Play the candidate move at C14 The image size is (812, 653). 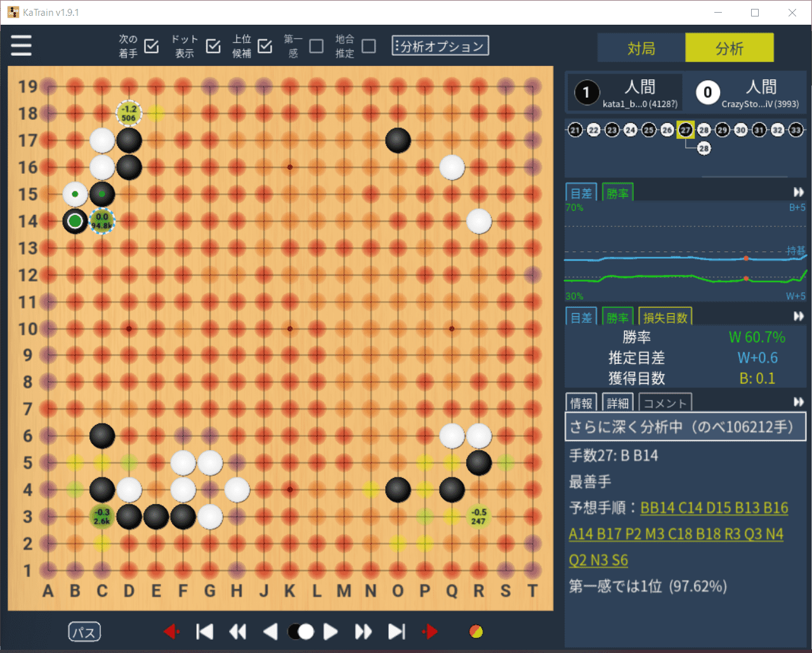(102, 221)
